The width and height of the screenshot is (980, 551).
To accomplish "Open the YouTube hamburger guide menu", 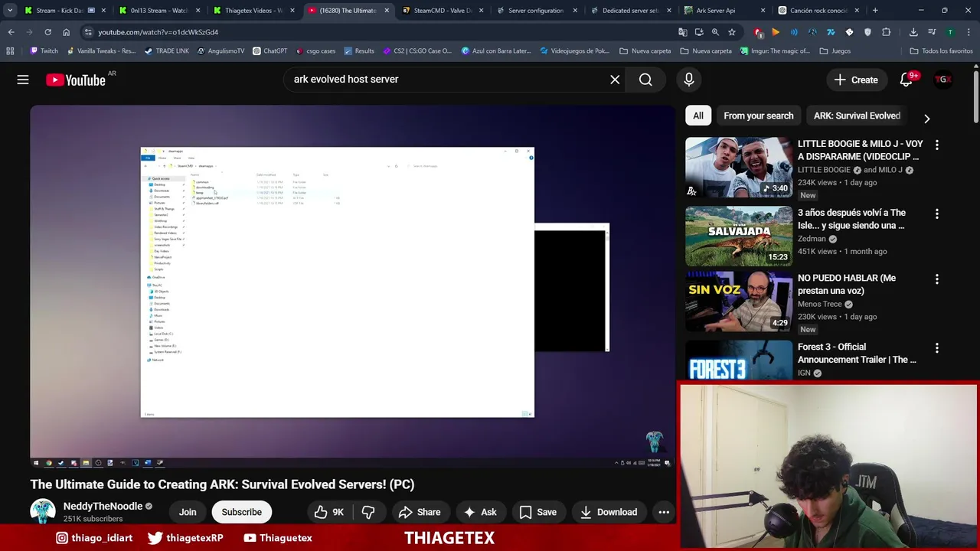I will coord(23,80).
